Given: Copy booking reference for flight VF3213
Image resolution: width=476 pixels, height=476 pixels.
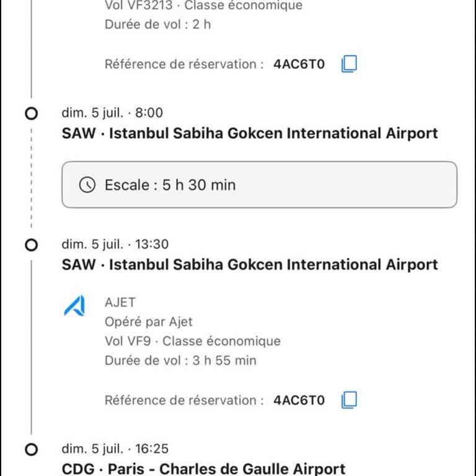Looking at the screenshot, I should pyautogui.click(x=349, y=64).
